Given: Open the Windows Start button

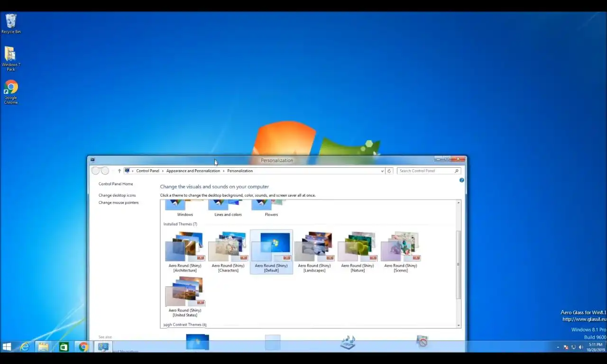Looking at the screenshot, I should (7, 347).
